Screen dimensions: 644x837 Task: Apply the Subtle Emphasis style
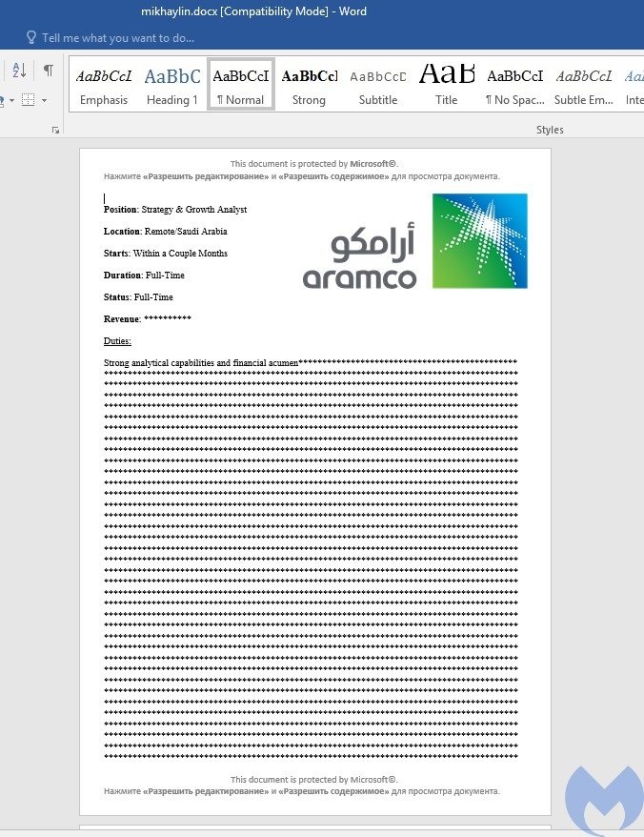click(584, 85)
